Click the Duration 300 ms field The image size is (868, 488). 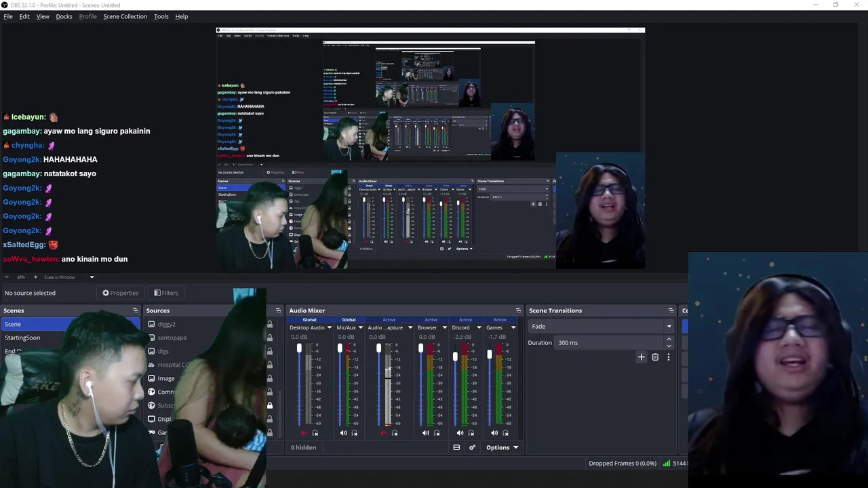[x=614, y=342]
